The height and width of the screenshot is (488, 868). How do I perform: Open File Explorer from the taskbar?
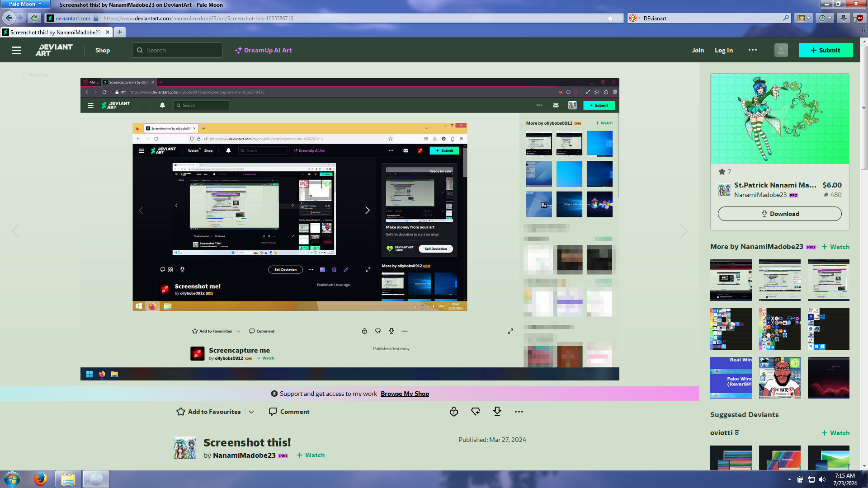(68, 479)
